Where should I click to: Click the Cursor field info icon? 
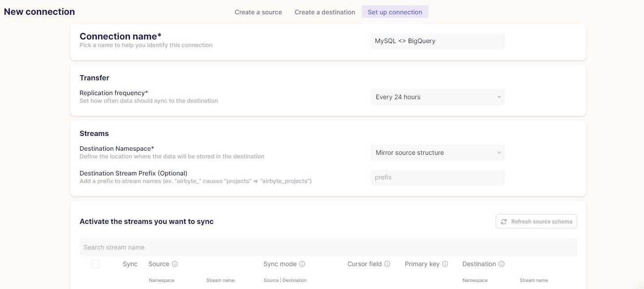pyautogui.click(x=387, y=264)
